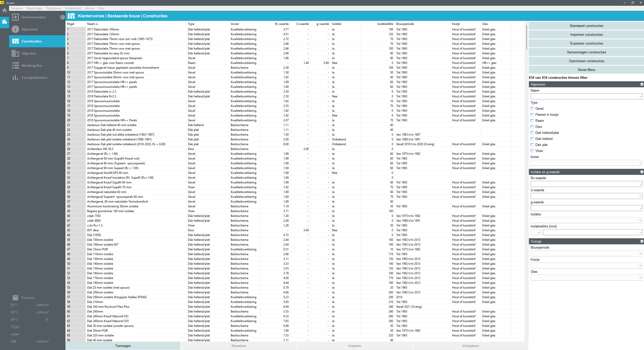Open Deelvoorraden via its arrow icon

pos(15,17)
